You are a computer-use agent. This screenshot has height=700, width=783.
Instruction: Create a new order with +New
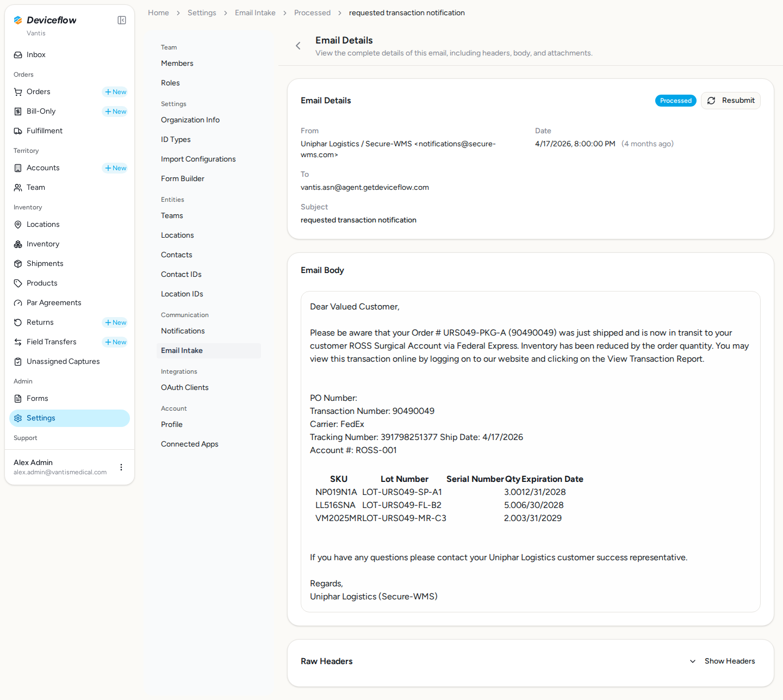click(115, 92)
